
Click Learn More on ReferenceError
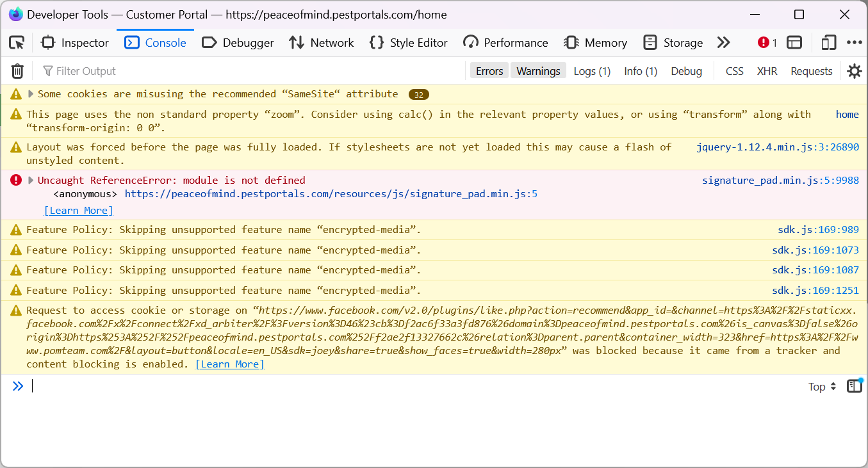coord(78,210)
